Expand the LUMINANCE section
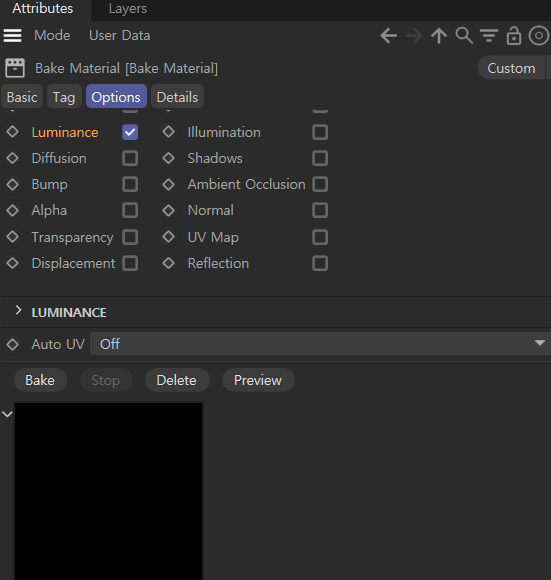The height and width of the screenshot is (580, 551). coord(18,311)
